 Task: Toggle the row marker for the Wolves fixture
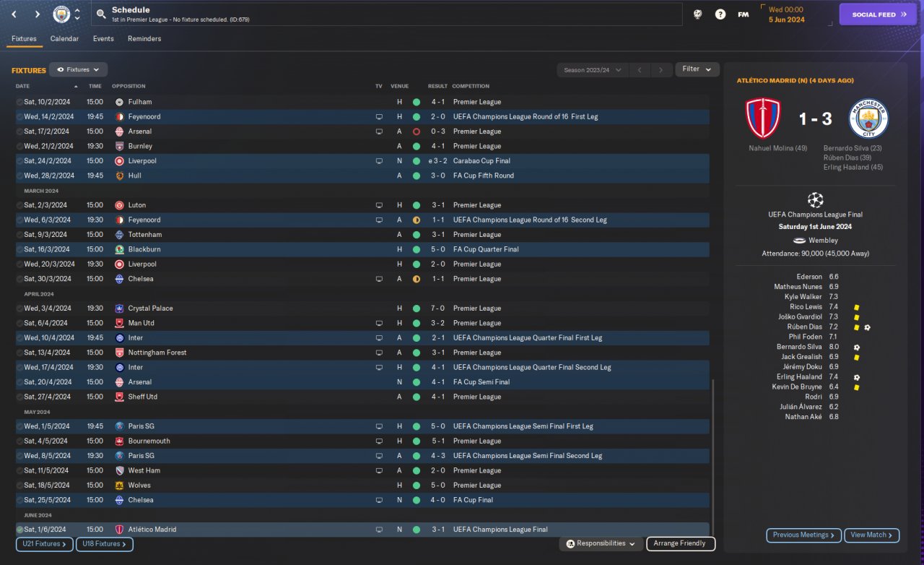19,486
